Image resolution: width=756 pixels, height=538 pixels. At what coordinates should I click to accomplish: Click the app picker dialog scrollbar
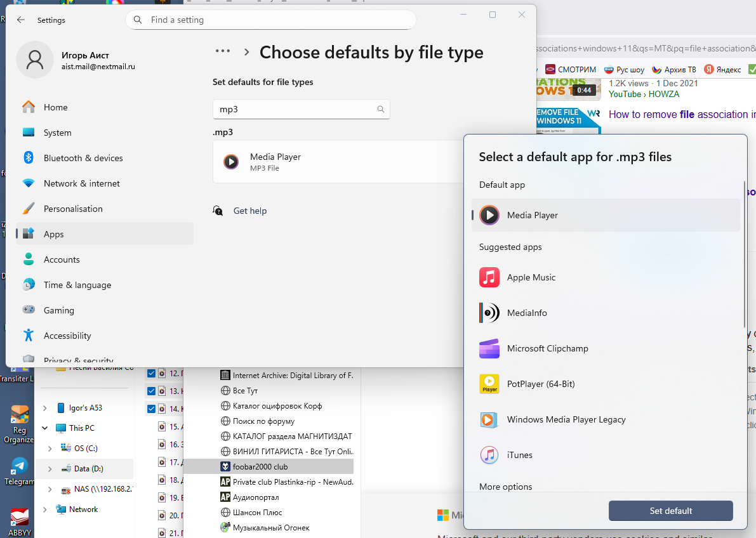[x=745, y=254]
